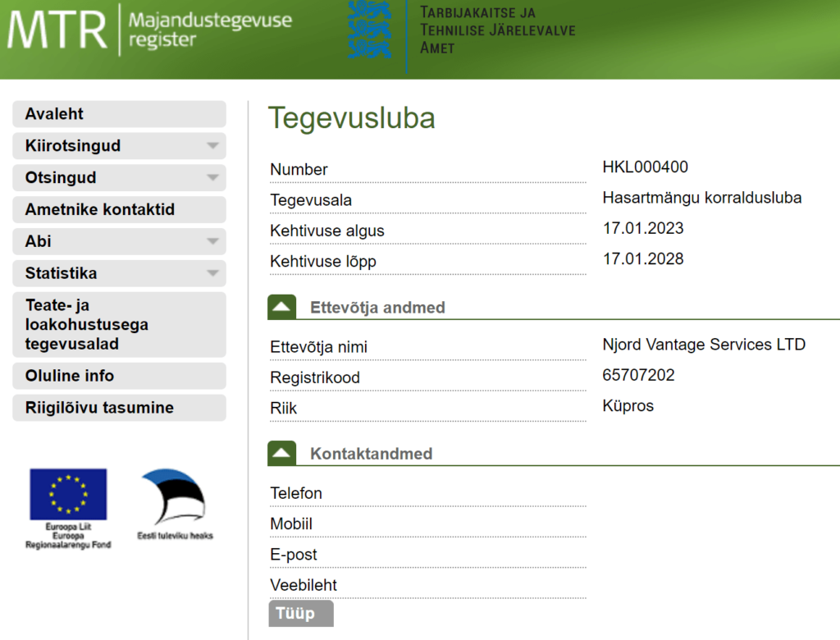This screenshot has height=640, width=840.
Task: Click the license number HKL000400
Action: click(645, 167)
